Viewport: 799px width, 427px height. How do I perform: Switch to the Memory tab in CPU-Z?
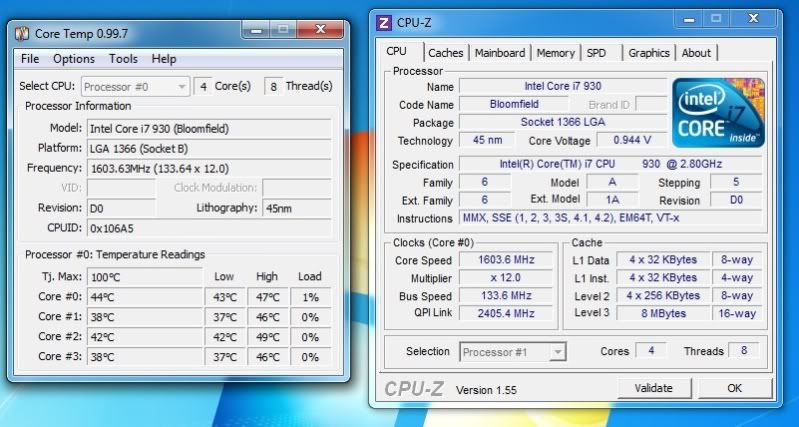[555, 53]
